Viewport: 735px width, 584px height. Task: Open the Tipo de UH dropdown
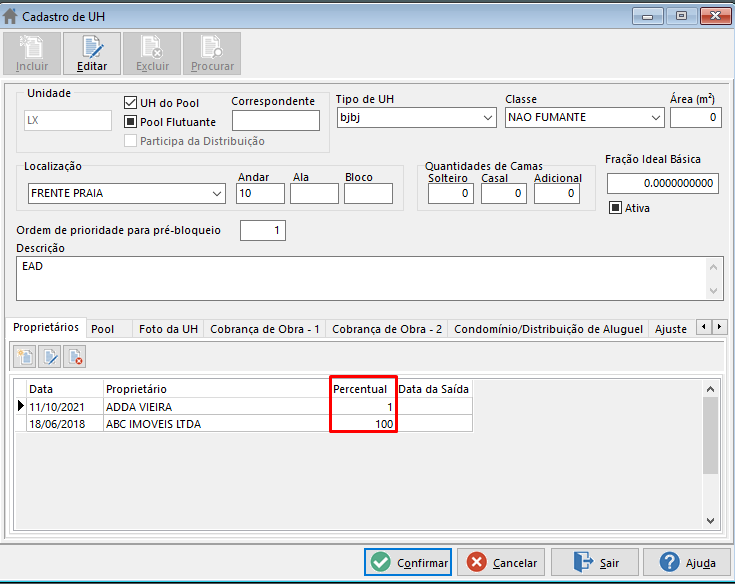(488, 118)
